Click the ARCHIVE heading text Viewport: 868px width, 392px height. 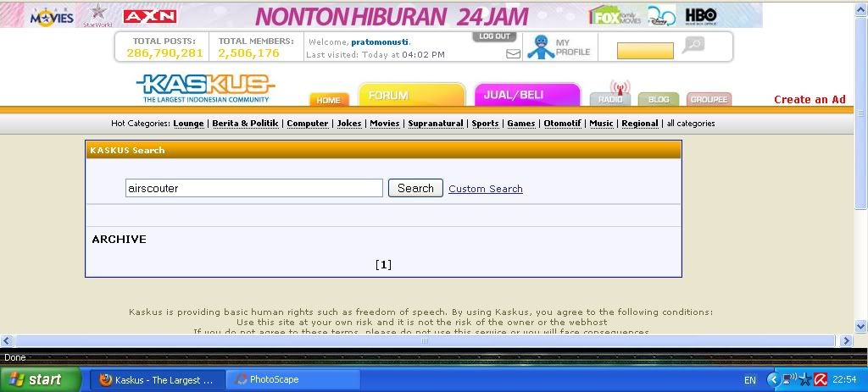point(119,239)
